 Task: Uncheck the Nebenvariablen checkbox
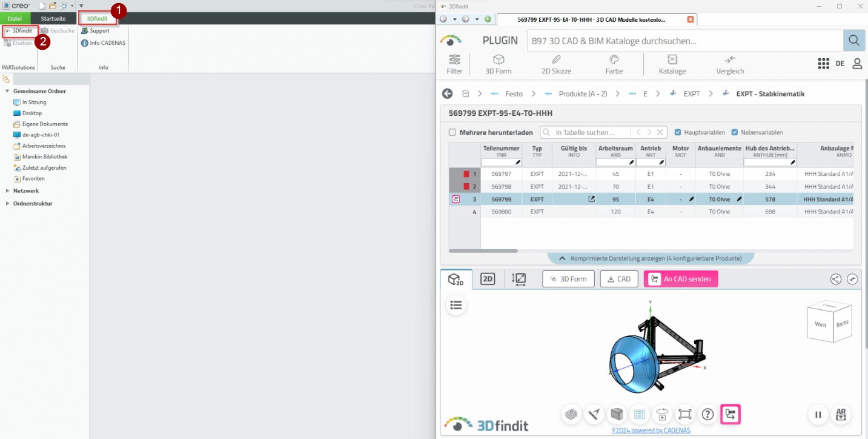pyautogui.click(x=735, y=132)
